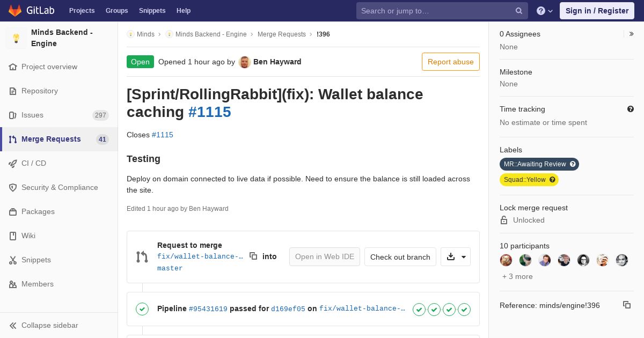Click the pipeline branch fix/wallet-balance link
The height and width of the screenshot is (338, 644).
362,309
